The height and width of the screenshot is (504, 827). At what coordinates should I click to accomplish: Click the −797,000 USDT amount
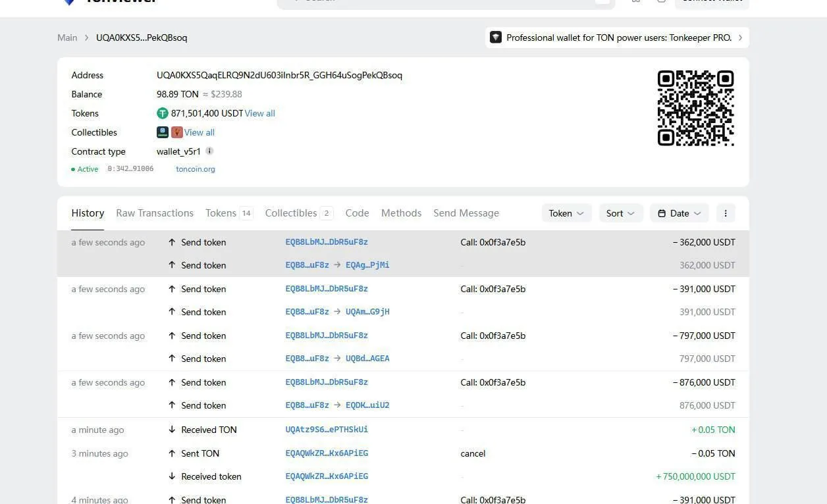(704, 336)
